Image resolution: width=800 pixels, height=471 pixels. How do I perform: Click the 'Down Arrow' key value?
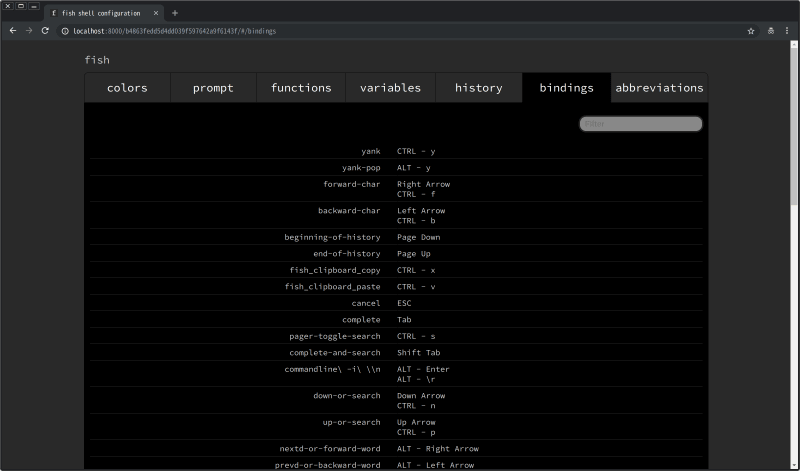point(421,395)
